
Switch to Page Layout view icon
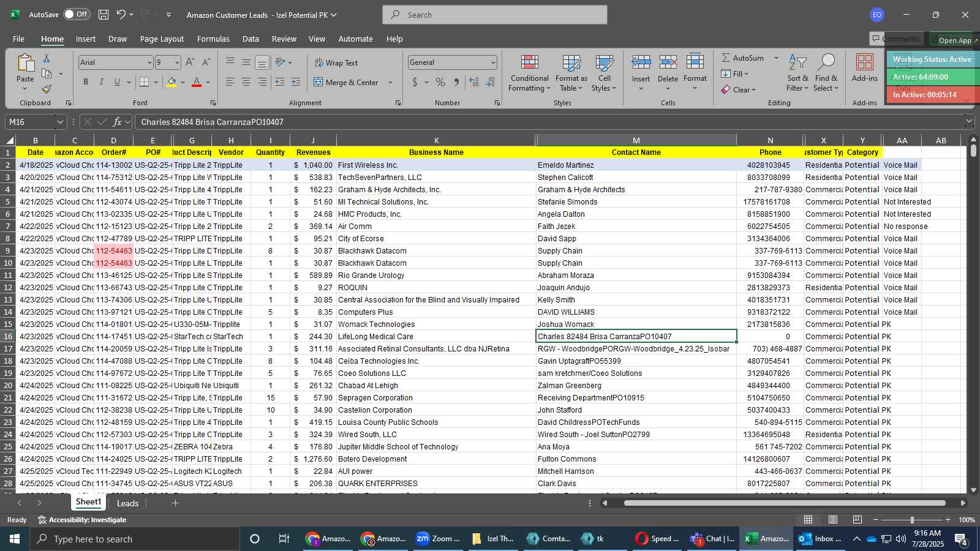833,520
